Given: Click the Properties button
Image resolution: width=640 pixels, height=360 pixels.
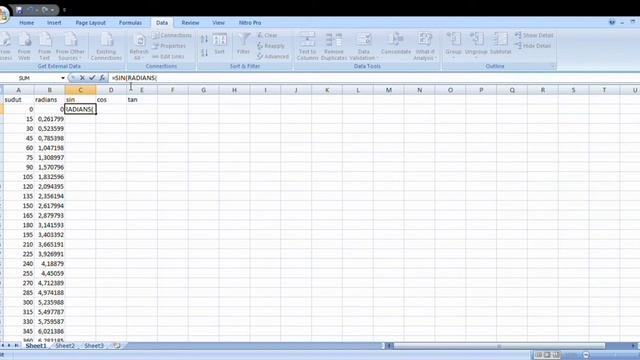Looking at the screenshot, I should [169, 46].
